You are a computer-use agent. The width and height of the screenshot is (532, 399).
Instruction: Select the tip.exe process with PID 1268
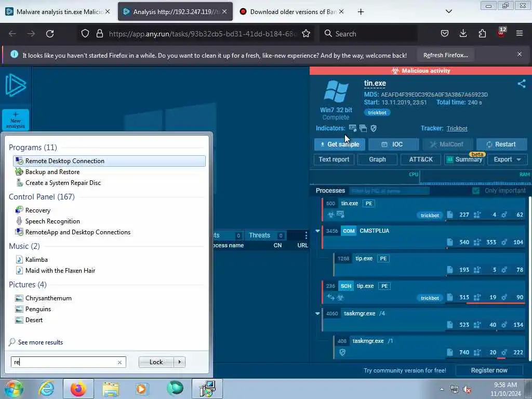pyautogui.click(x=429, y=264)
